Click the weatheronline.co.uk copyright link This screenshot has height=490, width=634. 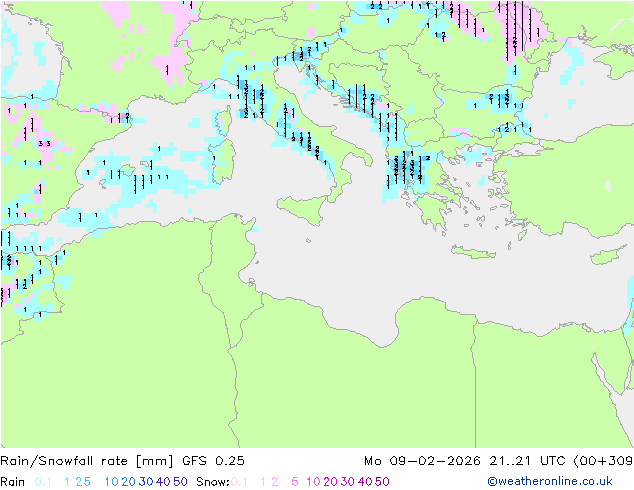550,481
